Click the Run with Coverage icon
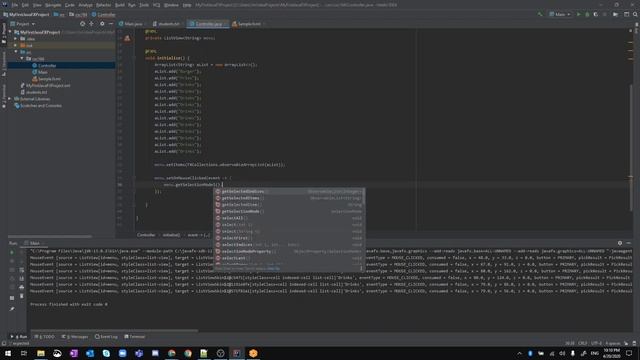 coord(596,14)
